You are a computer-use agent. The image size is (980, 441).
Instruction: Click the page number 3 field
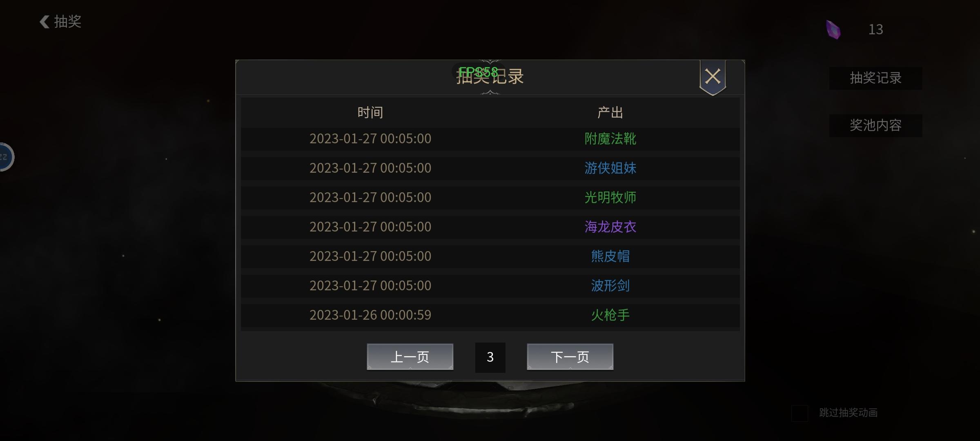pyautogui.click(x=490, y=357)
